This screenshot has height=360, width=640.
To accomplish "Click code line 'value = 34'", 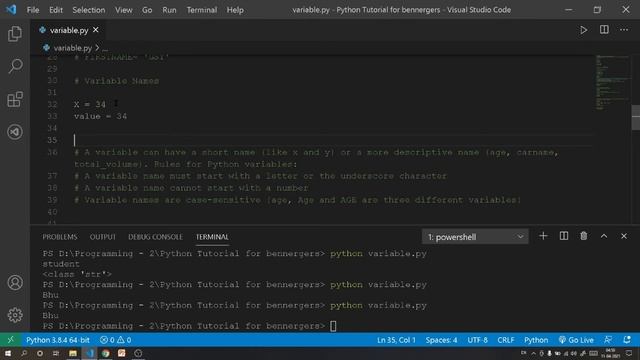I will pyautogui.click(x=100, y=116).
